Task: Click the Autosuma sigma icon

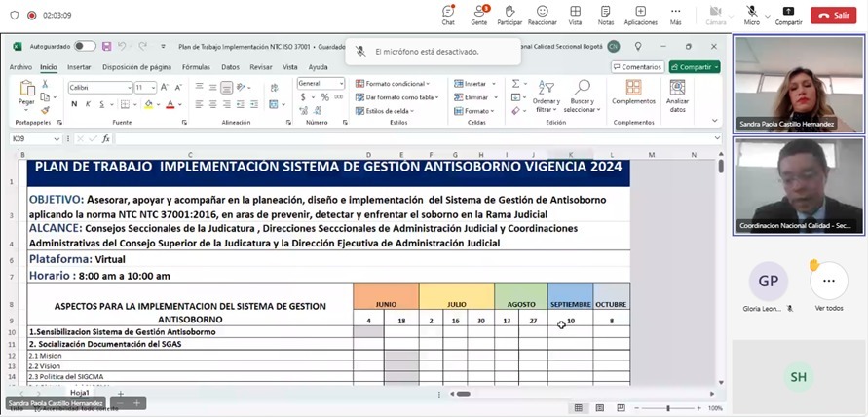Action: tap(516, 84)
